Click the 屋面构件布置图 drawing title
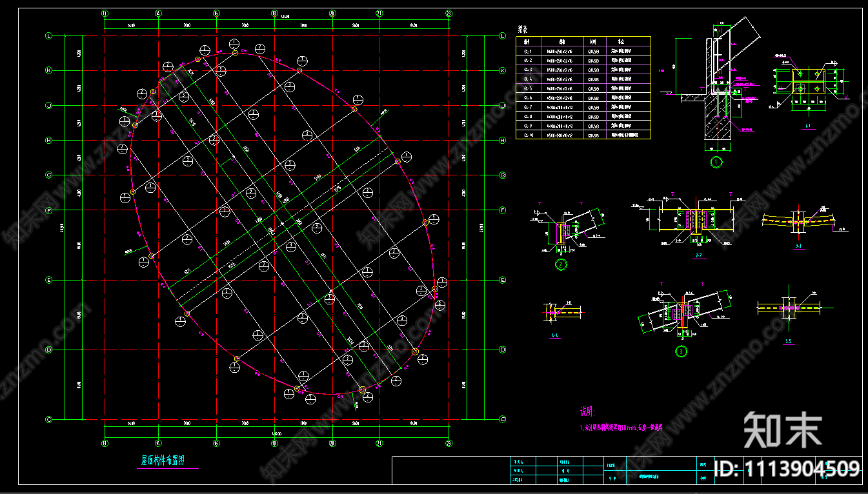Viewport: 868px width, 494px height. [163, 460]
